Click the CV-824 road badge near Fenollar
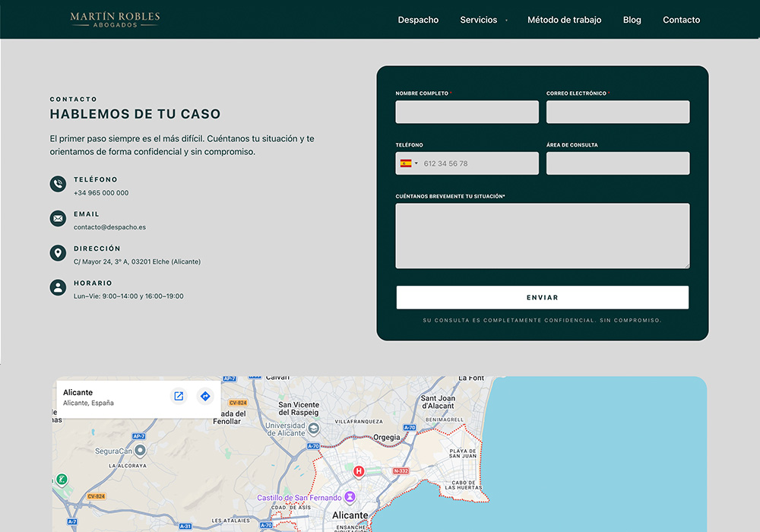Image resolution: width=760 pixels, height=532 pixels. (238, 403)
